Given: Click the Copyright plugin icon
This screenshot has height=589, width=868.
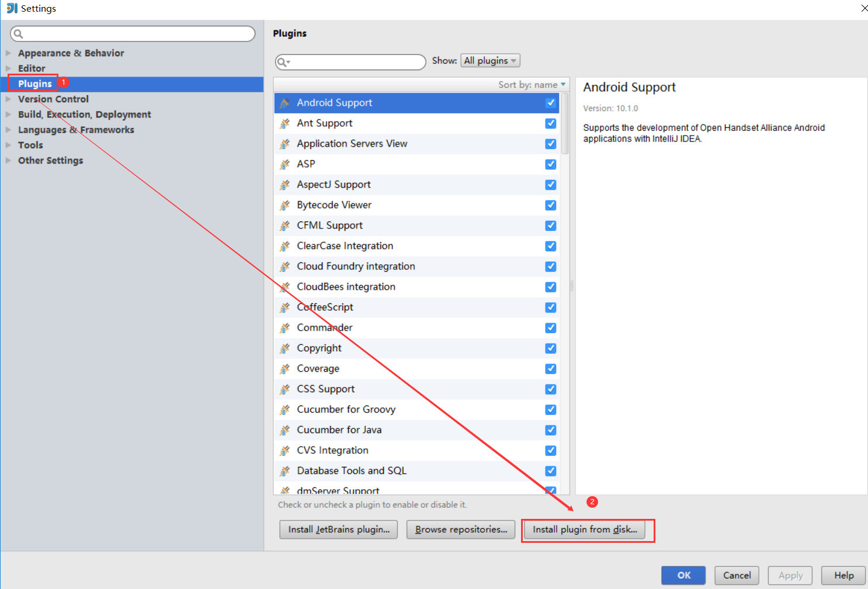Looking at the screenshot, I should coord(284,348).
